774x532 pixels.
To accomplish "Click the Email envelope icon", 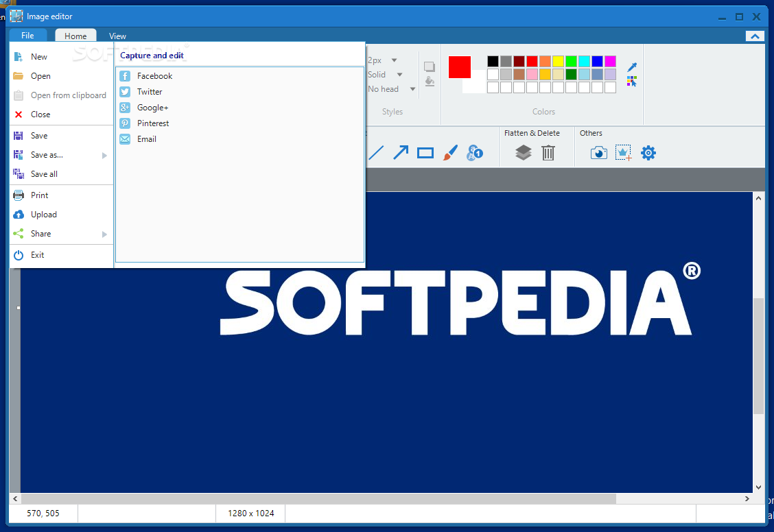I will tap(125, 139).
